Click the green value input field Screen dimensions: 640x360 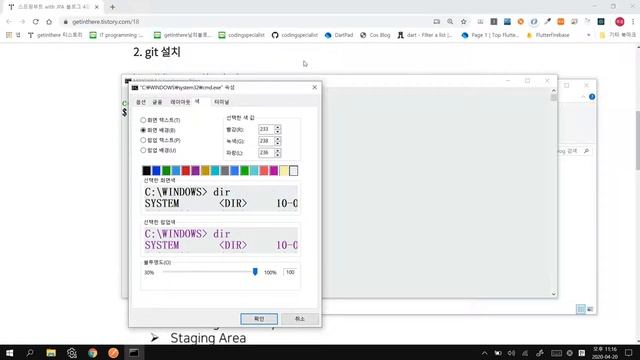coord(266,141)
